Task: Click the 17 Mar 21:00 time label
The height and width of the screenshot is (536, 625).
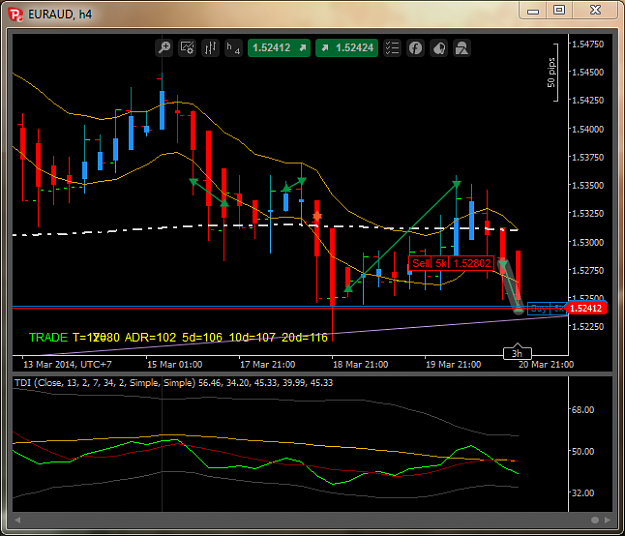Action: 267,365
